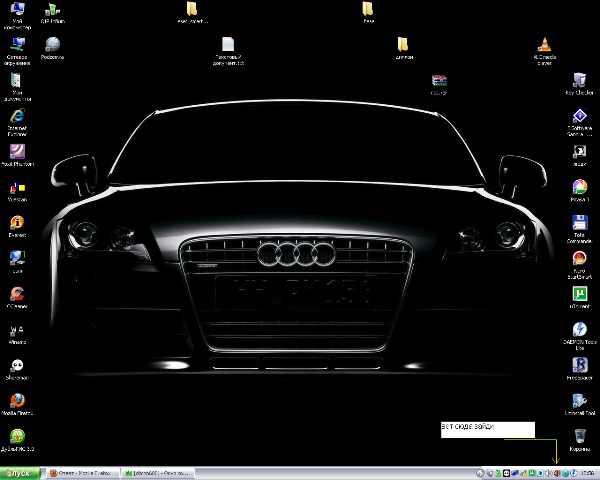Launch the Nero StartSmart shortcut
The height and width of the screenshot is (480, 600).
click(579, 265)
